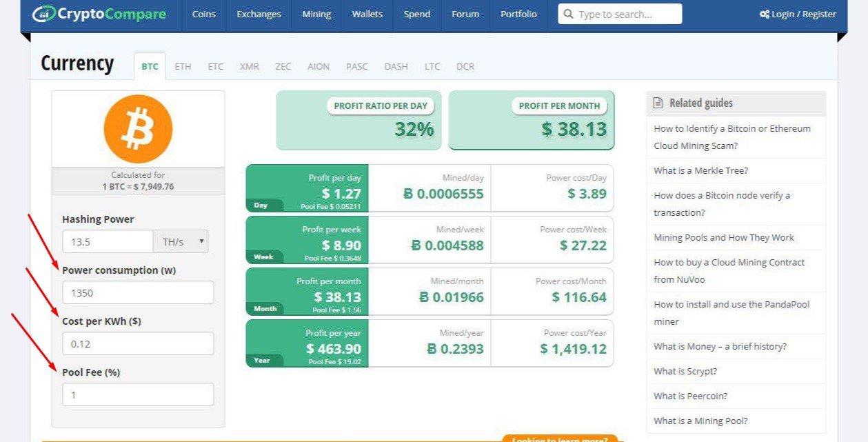Screen dimensions: 868x442
Task: Open the Forum menu
Action: click(x=465, y=14)
